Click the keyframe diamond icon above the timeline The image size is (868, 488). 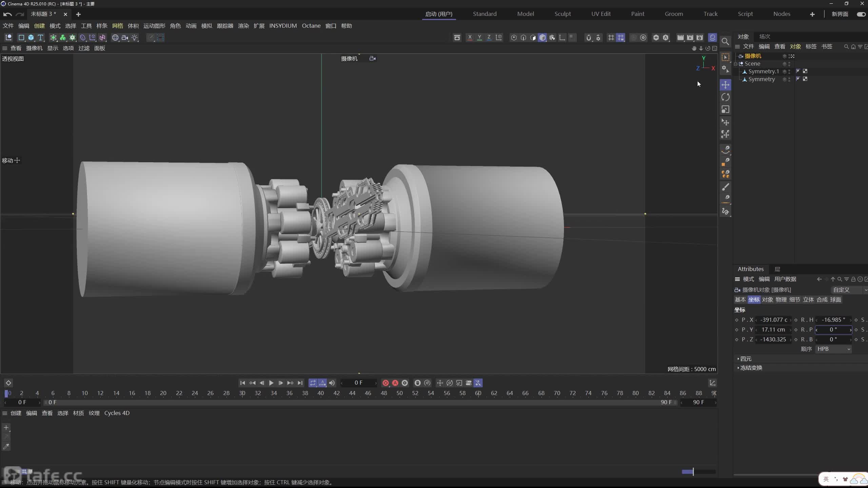pyautogui.click(x=8, y=383)
